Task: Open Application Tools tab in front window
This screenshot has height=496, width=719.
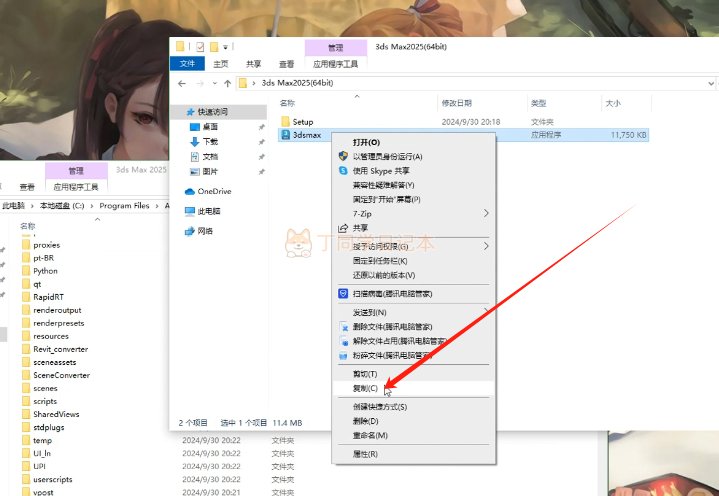Action: tap(335, 64)
